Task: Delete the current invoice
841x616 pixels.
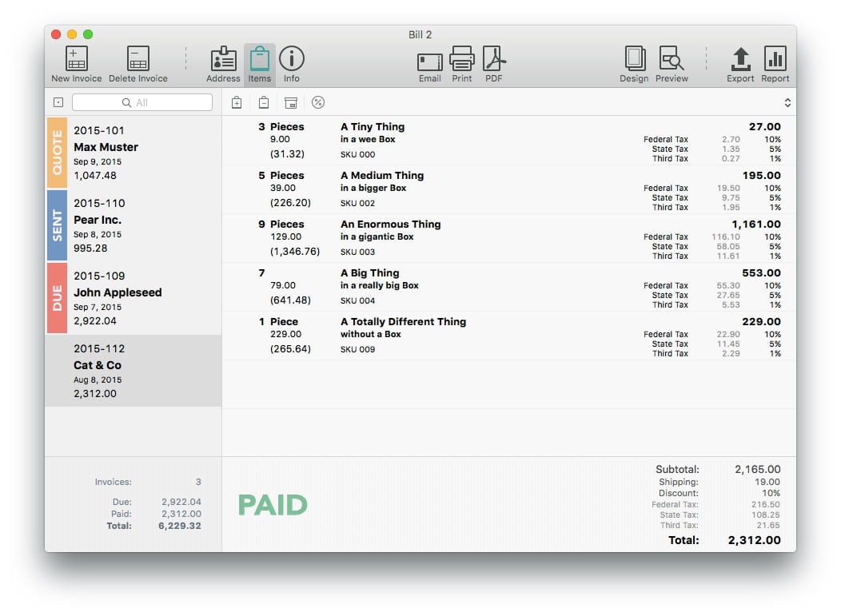Action: click(138, 60)
